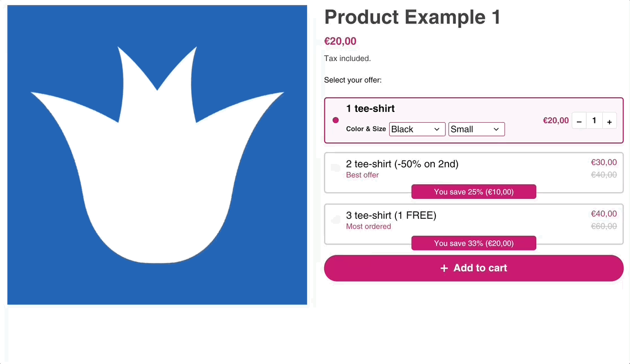Click the plus quantity button
This screenshot has height=364, width=630.
[609, 121]
